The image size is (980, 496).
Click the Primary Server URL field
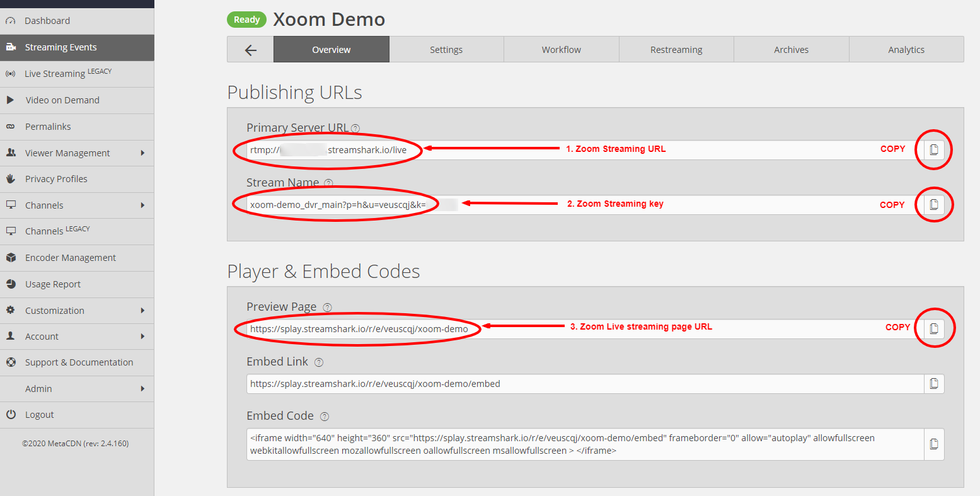(x=585, y=150)
